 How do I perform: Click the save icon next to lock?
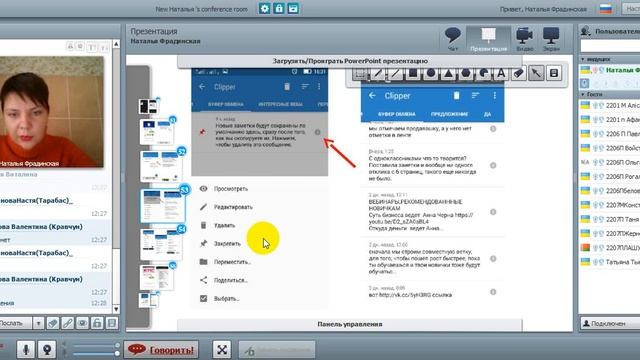pyautogui.click(x=293, y=8)
